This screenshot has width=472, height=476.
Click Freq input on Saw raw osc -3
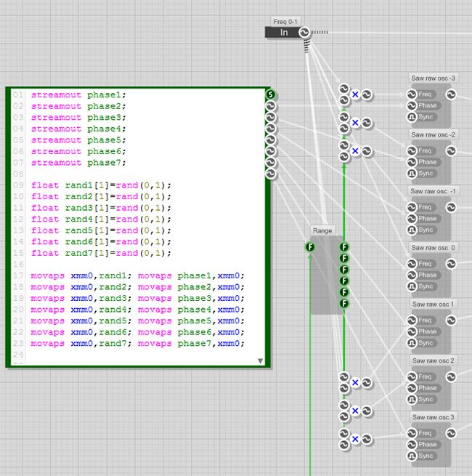click(x=411, y=94)
